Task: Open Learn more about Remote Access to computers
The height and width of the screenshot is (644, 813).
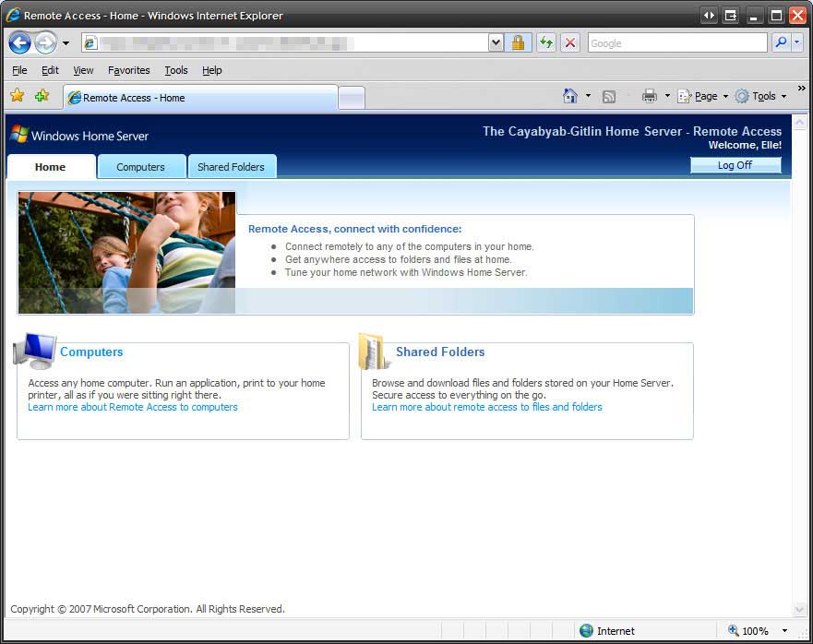Action: pyautogui.click(x=132, y=407)
